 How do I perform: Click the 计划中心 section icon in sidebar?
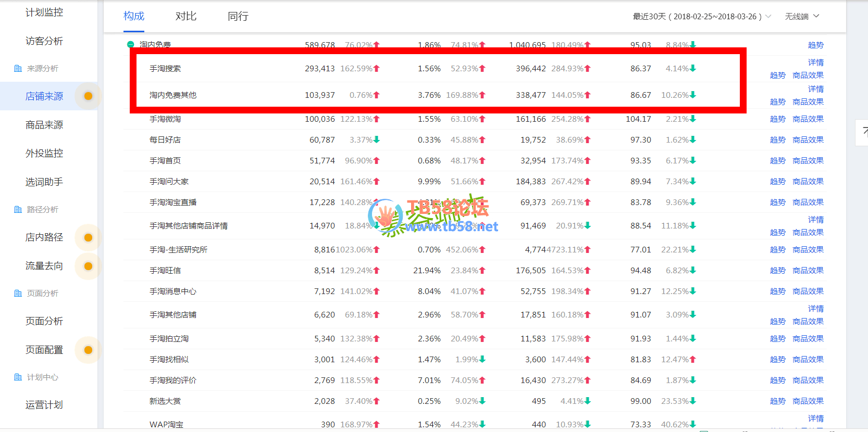pos(18,377)
